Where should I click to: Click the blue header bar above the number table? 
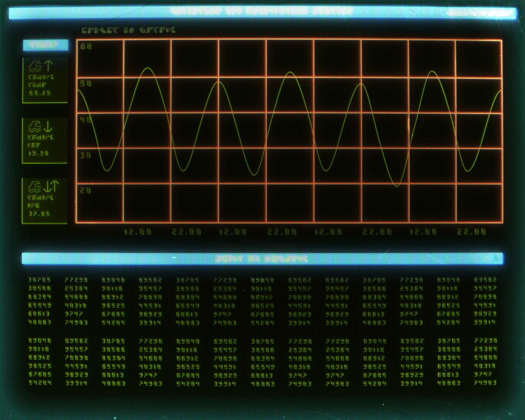(262, 258)
